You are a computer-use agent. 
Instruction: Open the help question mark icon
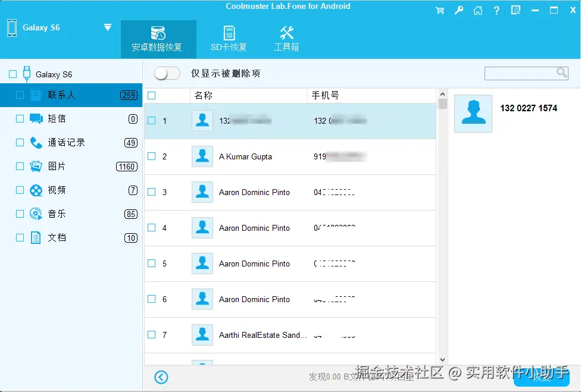(496, 10)
